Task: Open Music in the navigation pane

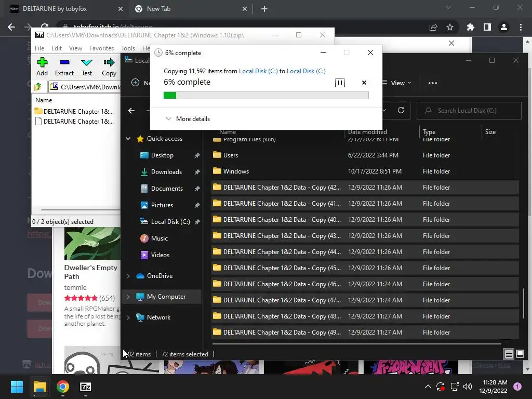Action: 159,238
